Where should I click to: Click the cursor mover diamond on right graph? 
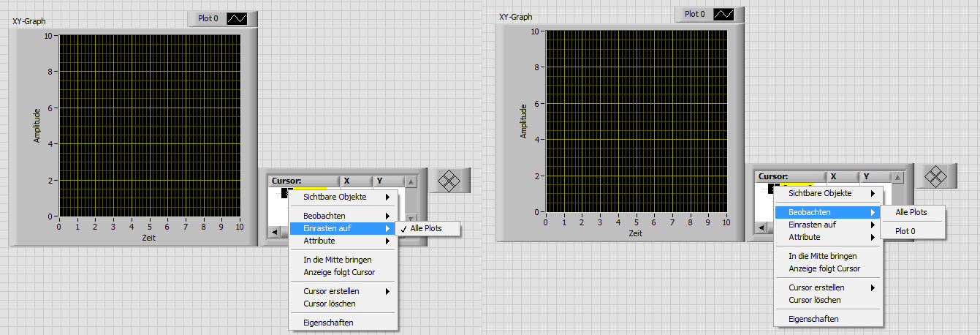click(x=935, y=176)
